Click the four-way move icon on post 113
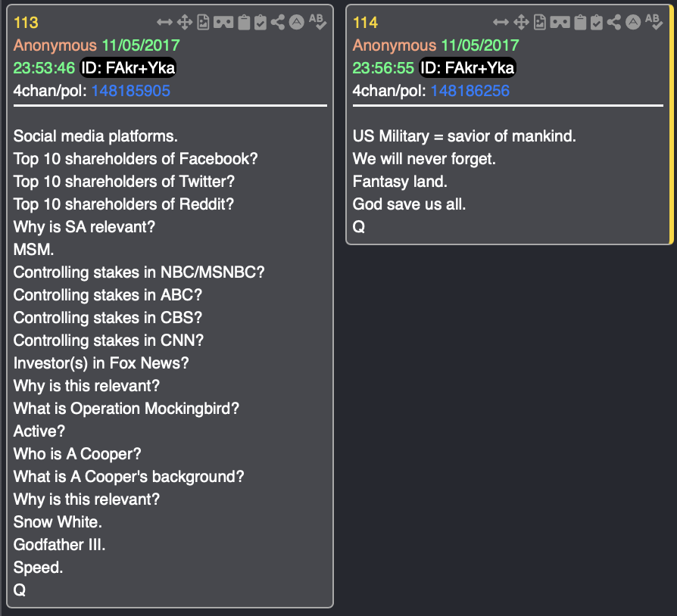This screenshot has width=677, height=616. pos(184,23)
